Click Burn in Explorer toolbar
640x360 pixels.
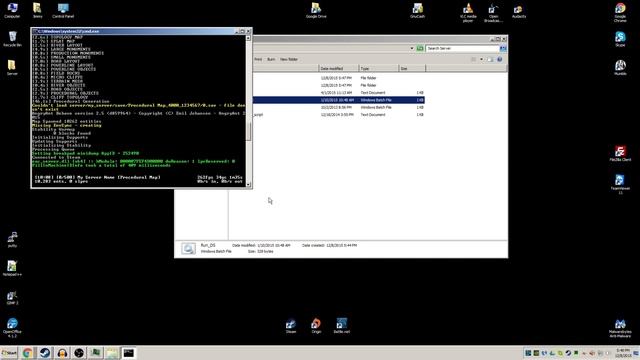coord(271,59)
